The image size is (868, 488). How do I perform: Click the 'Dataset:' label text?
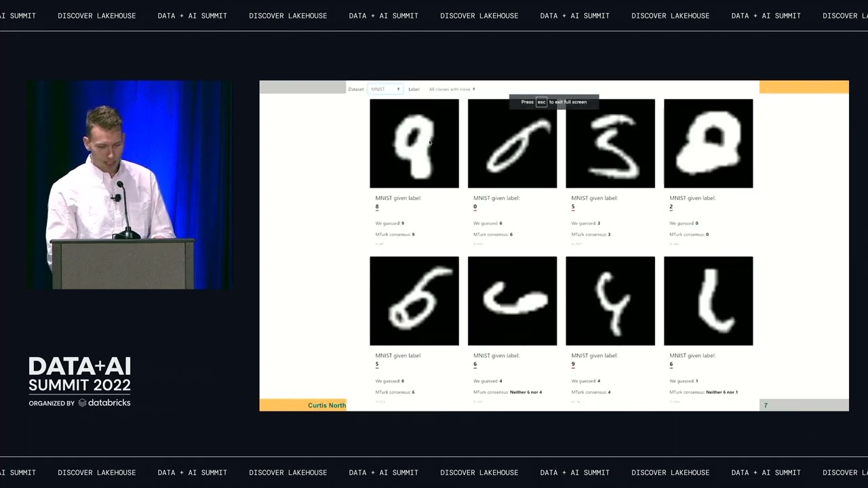point(356,89)
